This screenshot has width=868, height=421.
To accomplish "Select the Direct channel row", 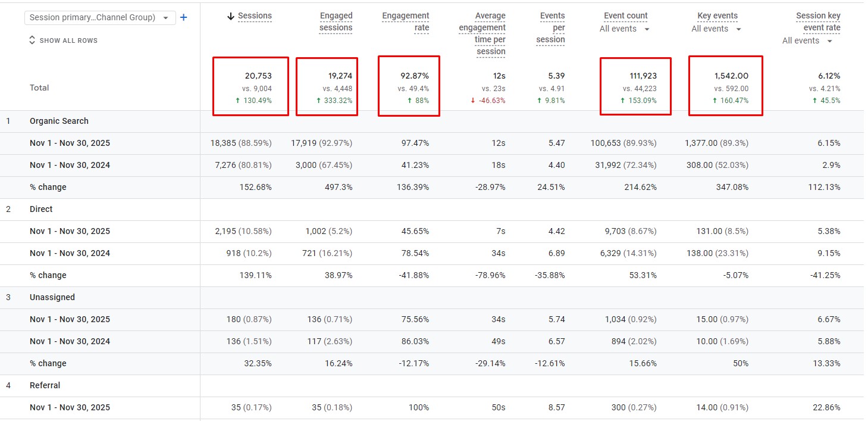I will [41, 209].
